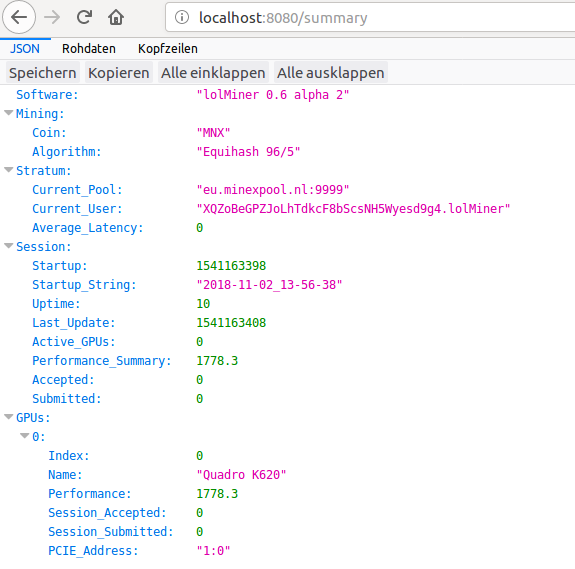Click the Kopieren button
This screenshot has height=569, width=575.
click(119, 73)
